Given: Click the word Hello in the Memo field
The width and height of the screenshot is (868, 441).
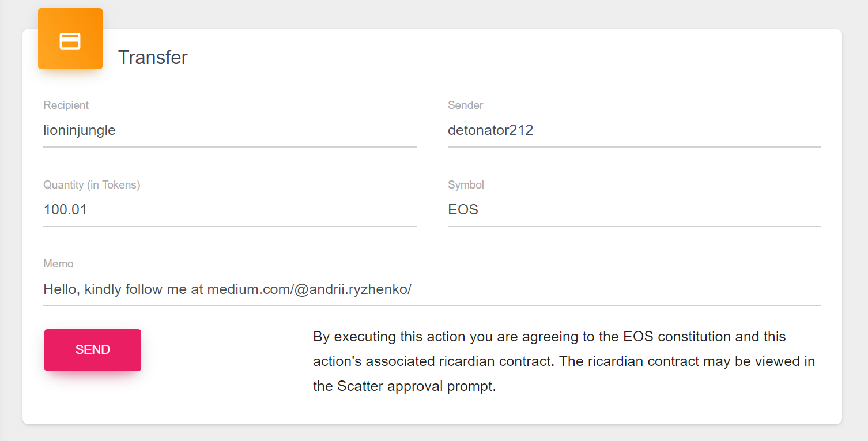Looking at the screenshot, I should [x=60, y=289].
